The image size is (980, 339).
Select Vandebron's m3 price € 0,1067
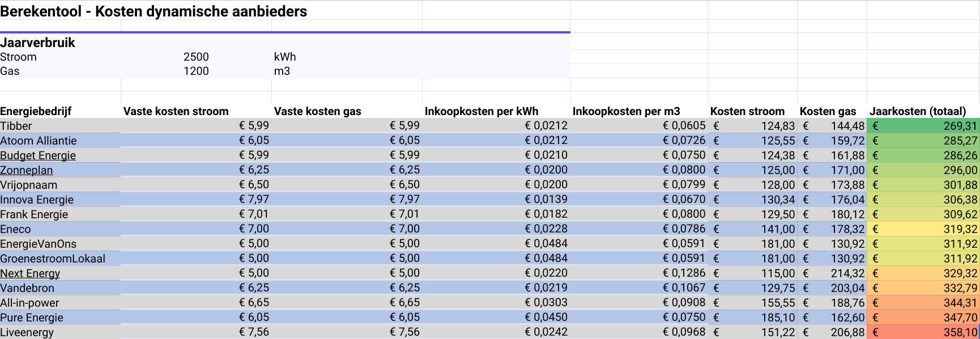[x=684, y=287]
